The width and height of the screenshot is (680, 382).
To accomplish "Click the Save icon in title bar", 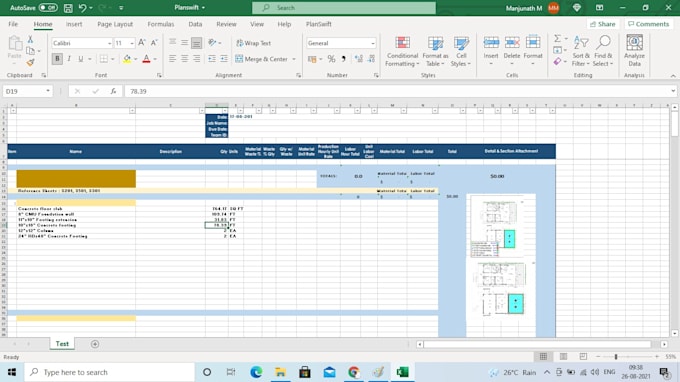I will pyautogui.click(x=68, y=8).
